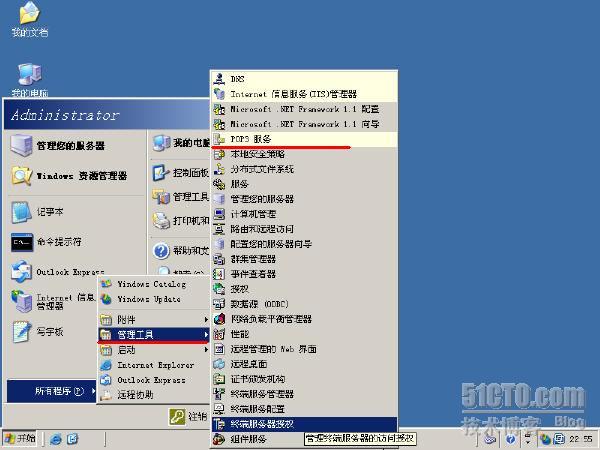Open 打印机和传真 in the Start menu
The image size is (600, 450).
tap(181, 220)
